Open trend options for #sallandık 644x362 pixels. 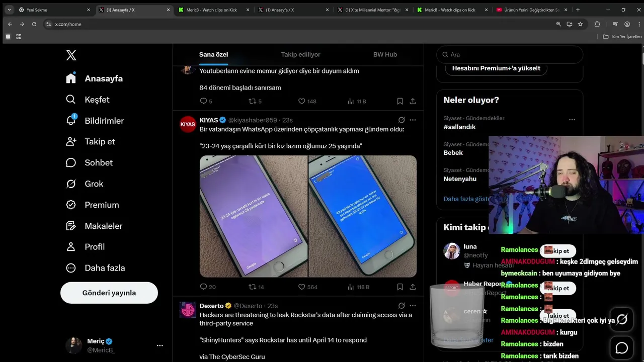(572, 120)
